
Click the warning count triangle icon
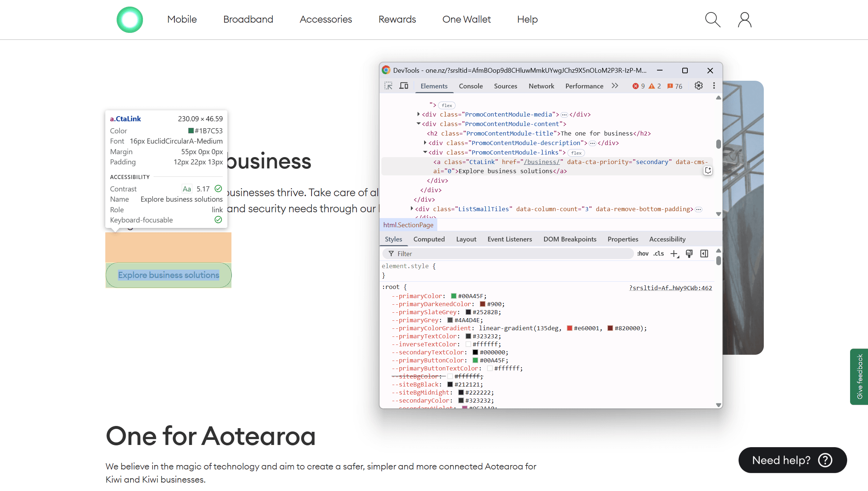tap(652, 86)
